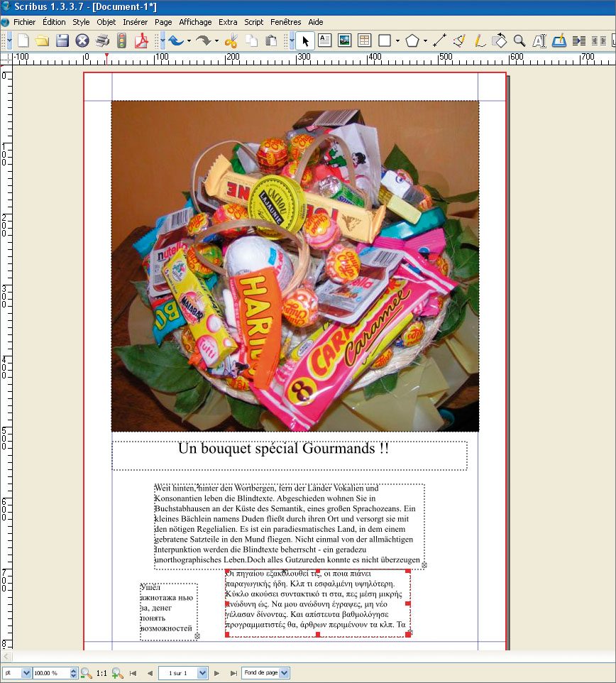Select the Insert Table tool
Image resolution: width=616 pixels, height=683 pixels.
[364, 40]
